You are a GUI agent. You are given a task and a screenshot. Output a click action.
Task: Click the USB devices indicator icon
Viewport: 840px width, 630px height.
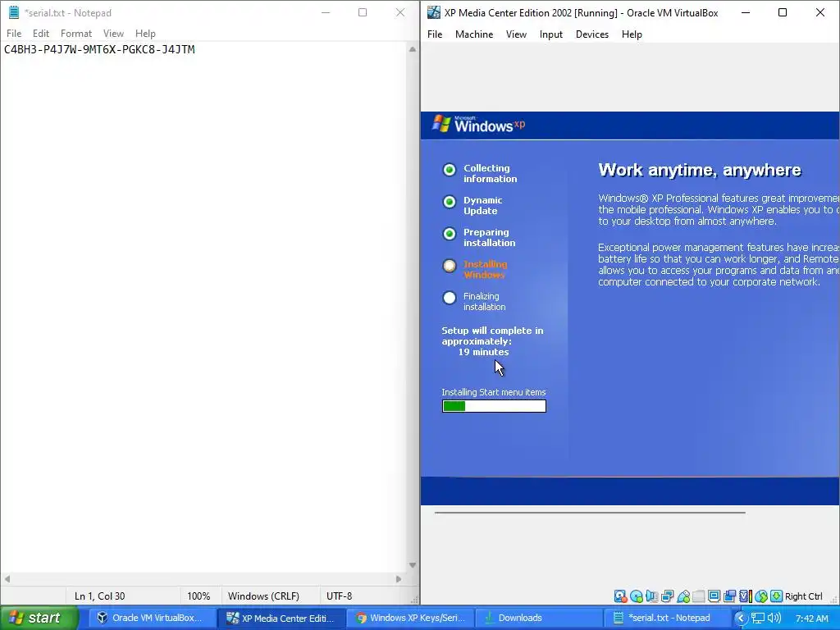[683, 596]
